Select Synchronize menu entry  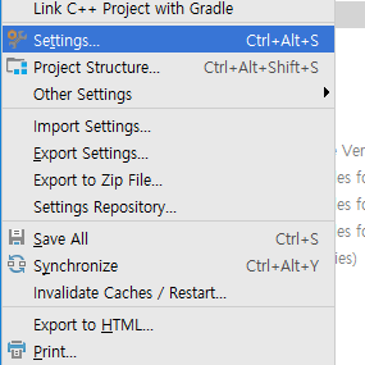[168, 266]
